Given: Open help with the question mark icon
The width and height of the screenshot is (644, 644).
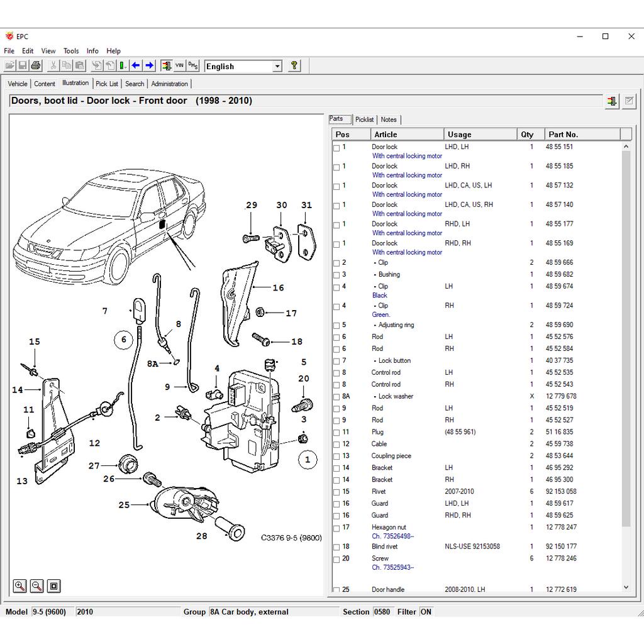Looking at the screenshot, I should (x=294, y=66).
